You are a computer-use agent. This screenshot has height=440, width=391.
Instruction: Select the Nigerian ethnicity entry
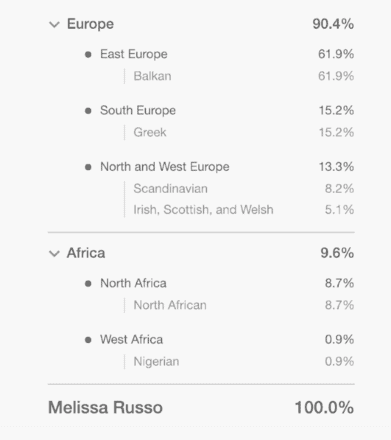pyautogui.click(x=156, y=361)
